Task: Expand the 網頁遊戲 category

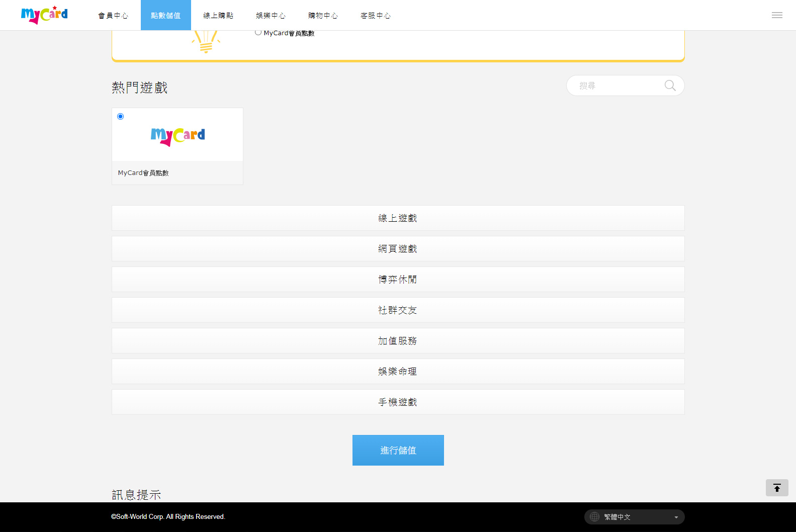Action: pyautogui.click(x=398, y=248)
